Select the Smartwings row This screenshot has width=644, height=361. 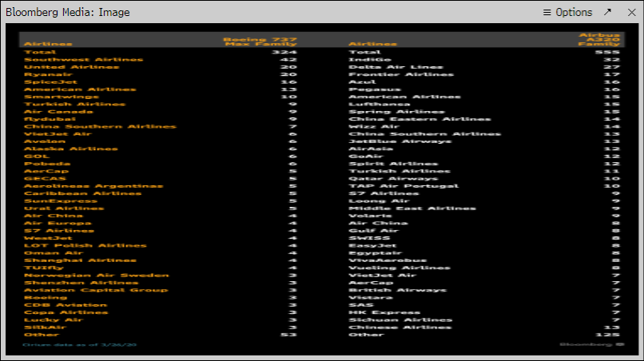click(x=160, y=97)
